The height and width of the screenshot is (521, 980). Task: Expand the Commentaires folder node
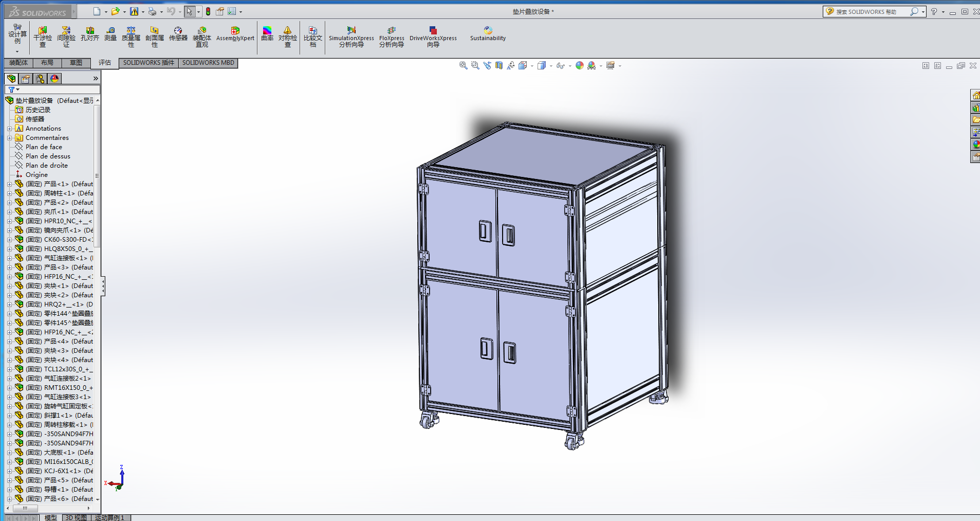tap(9, 138)
